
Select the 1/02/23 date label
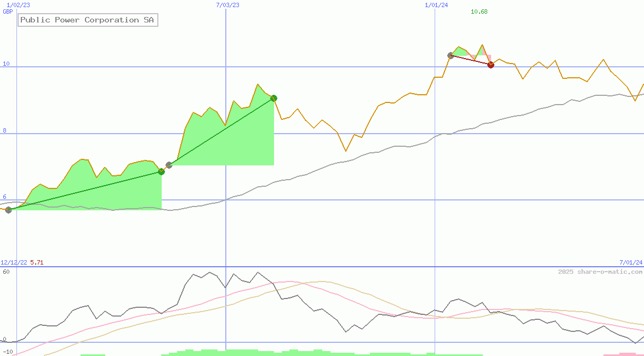18,5
